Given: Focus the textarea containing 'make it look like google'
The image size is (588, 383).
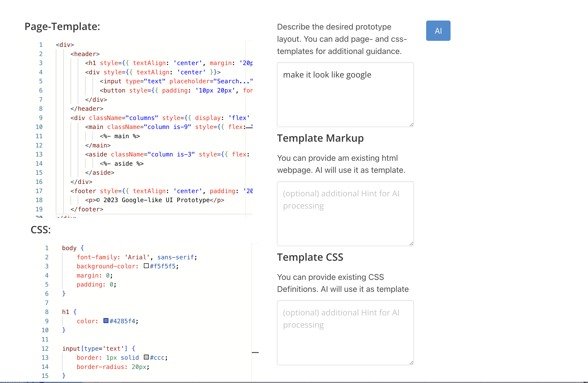Looking at the screenshot, I should tap(345, 94).
